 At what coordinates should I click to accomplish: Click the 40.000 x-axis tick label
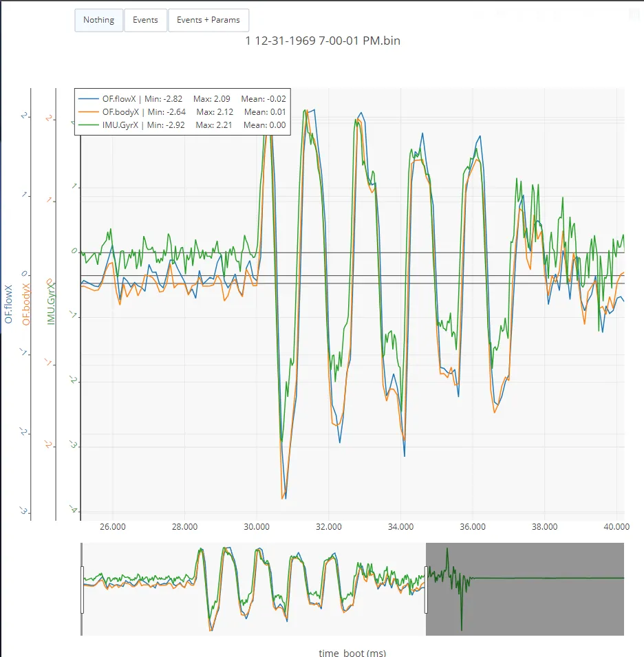click(x=616, y=527)
